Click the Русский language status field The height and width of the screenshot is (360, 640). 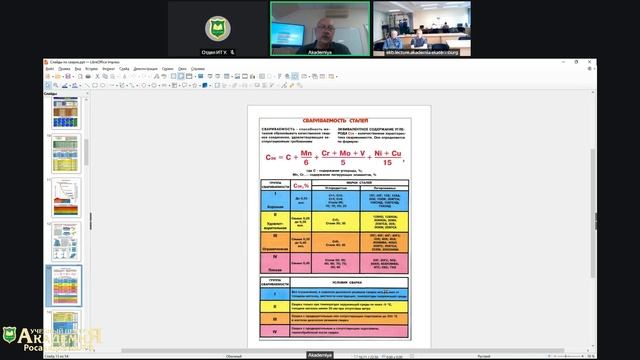[484, 356]
